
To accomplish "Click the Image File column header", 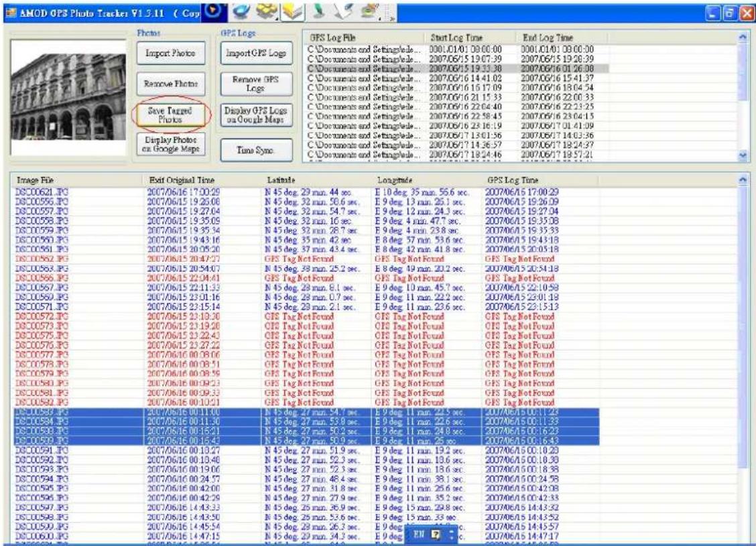I will tap(77, 180).
